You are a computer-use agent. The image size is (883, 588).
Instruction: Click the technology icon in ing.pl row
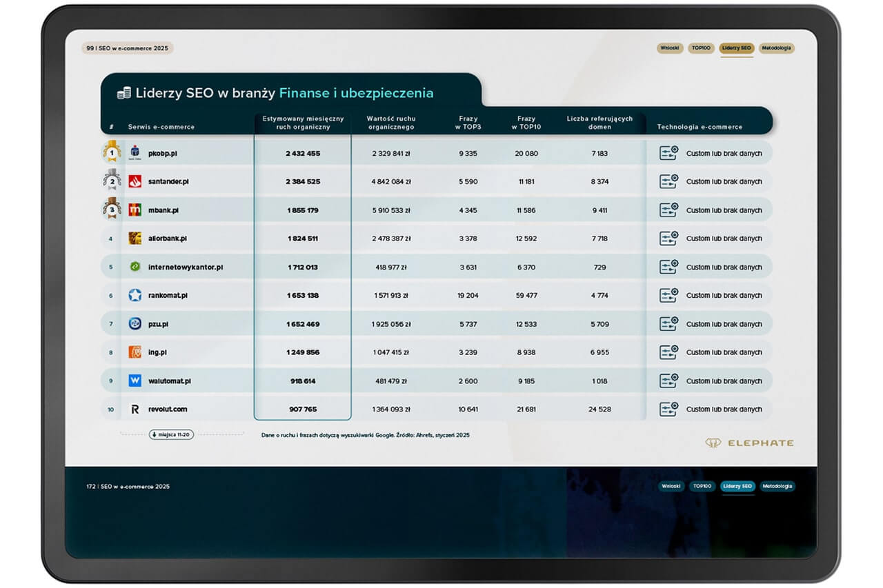tap(668, 352)
